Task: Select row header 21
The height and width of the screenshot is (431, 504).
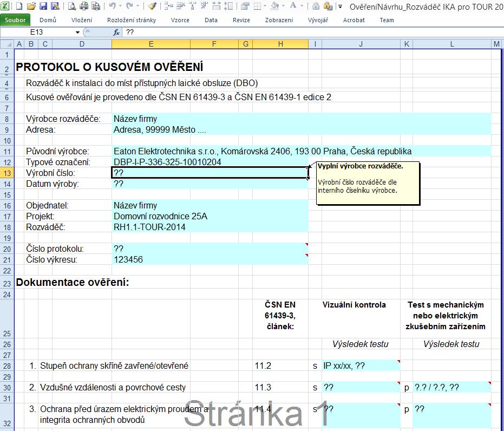Action: pyautogui.click(x=7, y=260)
